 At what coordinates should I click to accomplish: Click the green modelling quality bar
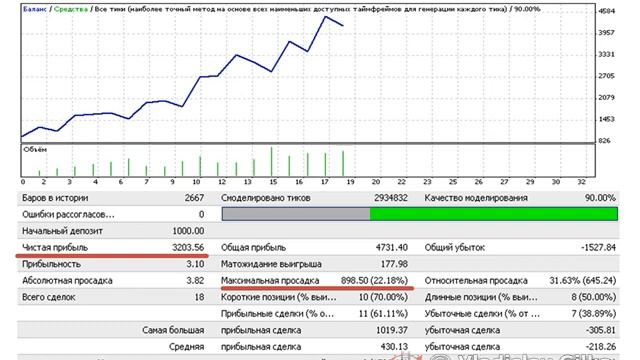(x=493, y=214)
